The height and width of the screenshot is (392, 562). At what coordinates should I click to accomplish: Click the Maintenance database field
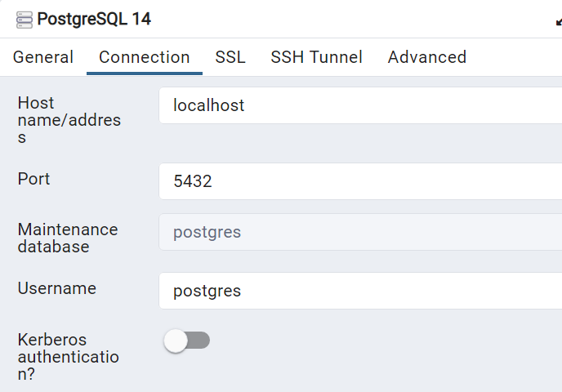(359, 232)
